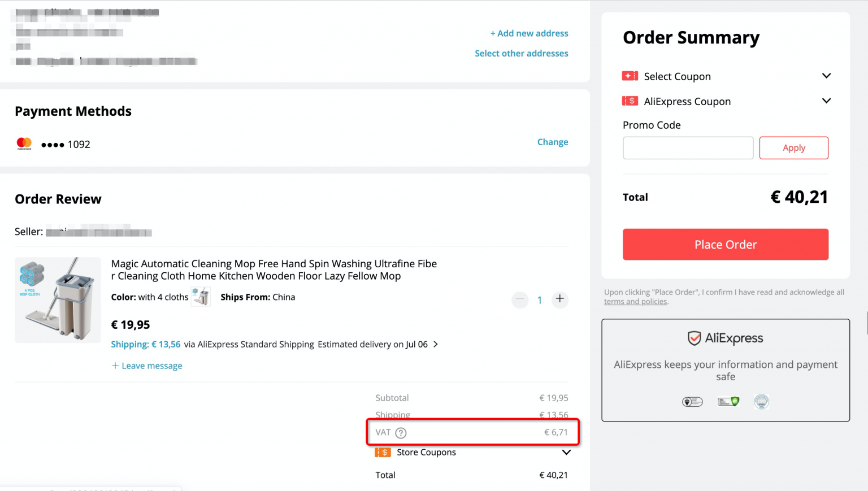Click the red Select Coupon ticket icon
Image resolution: width=868 pixels, height=491 pixels.
tap(630, 75)
